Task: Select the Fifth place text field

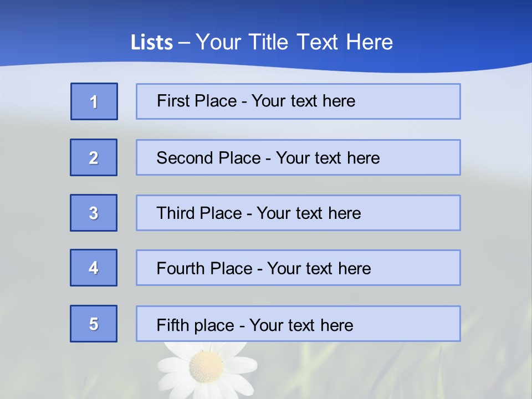Action: 298,324
